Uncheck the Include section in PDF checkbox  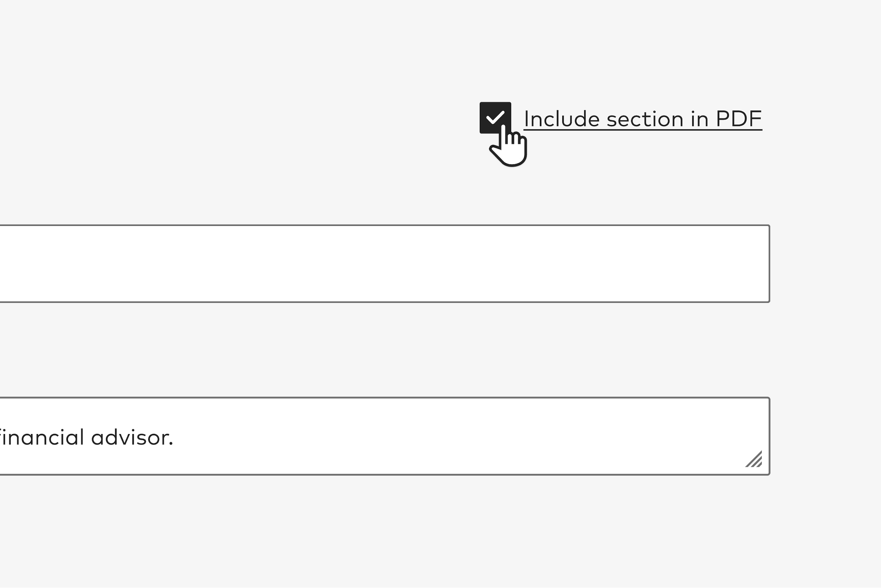[495, 117]
